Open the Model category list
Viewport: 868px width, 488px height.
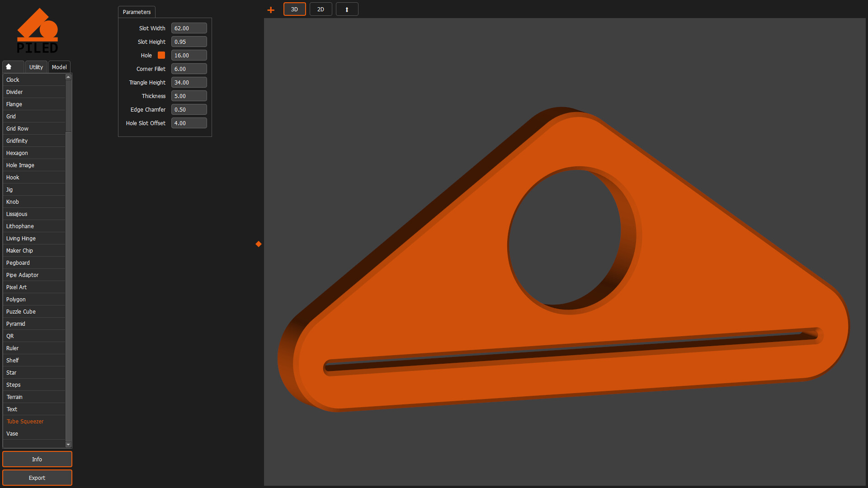(x=59, y=66)
